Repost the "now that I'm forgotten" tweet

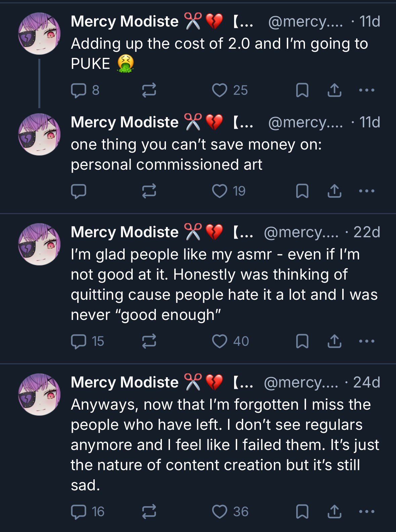[149, 512]
